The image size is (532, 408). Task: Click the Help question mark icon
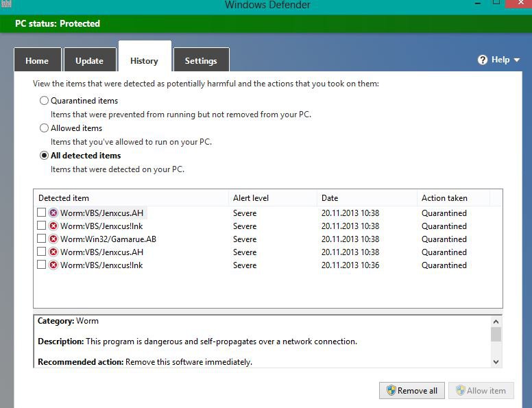tap(483, 60)
